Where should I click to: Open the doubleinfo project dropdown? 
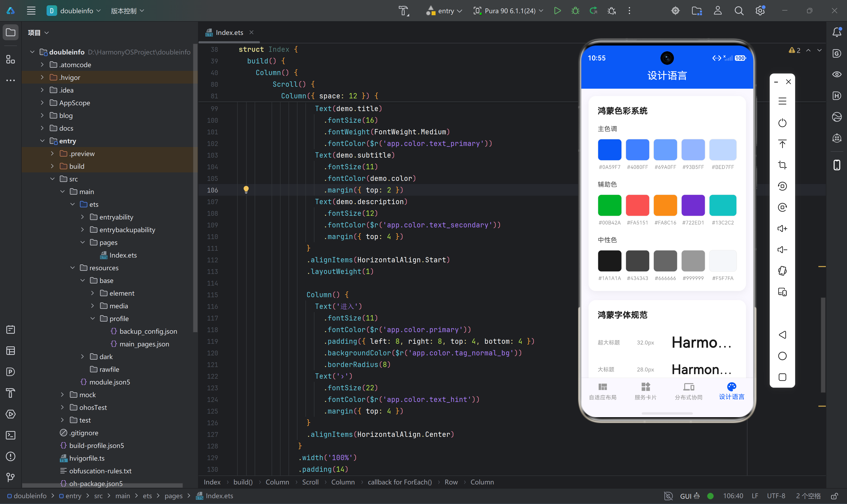[74, 11]
